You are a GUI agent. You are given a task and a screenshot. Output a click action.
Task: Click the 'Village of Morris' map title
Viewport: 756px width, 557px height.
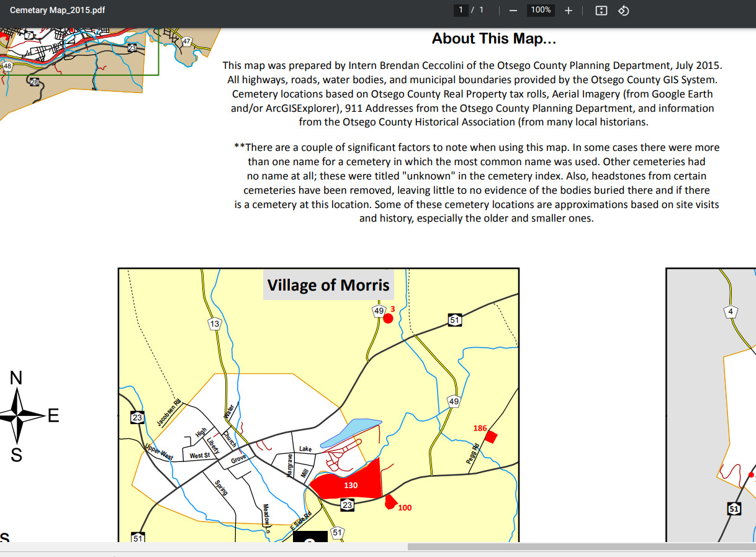(328, 285)
